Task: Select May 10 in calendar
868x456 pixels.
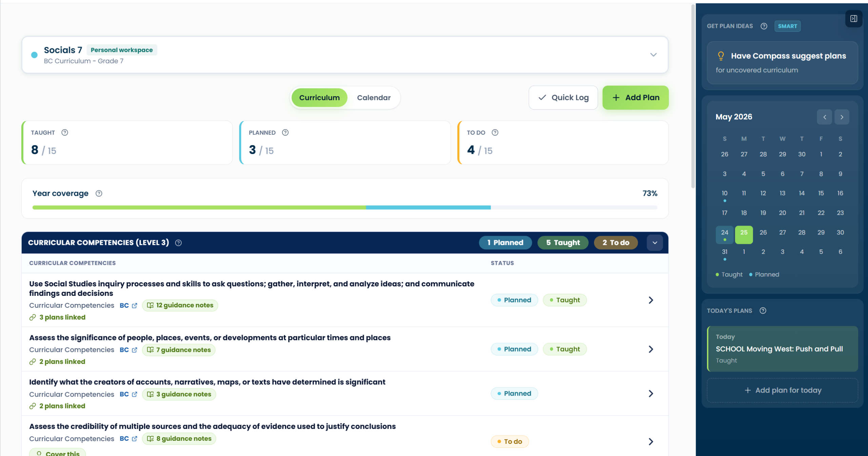Action: click(725, 195)
